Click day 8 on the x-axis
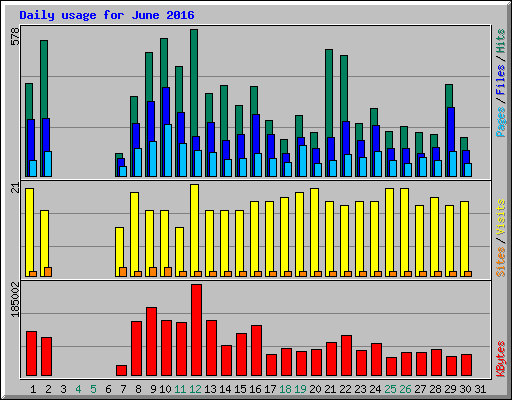 (x=138, y=389)
